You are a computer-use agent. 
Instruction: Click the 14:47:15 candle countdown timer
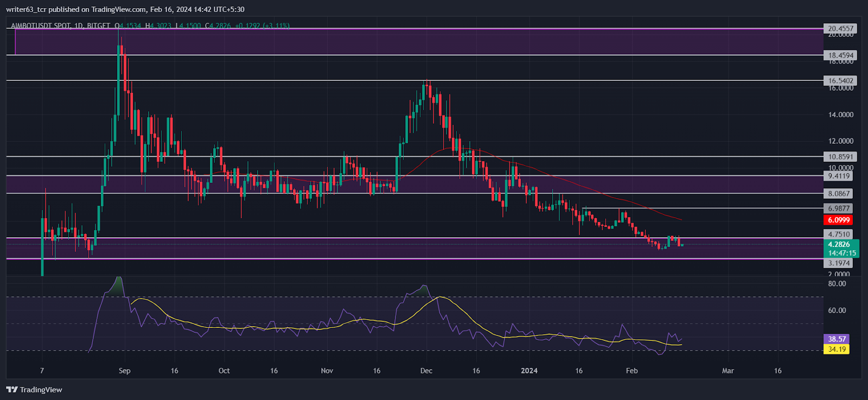[841, 253]
